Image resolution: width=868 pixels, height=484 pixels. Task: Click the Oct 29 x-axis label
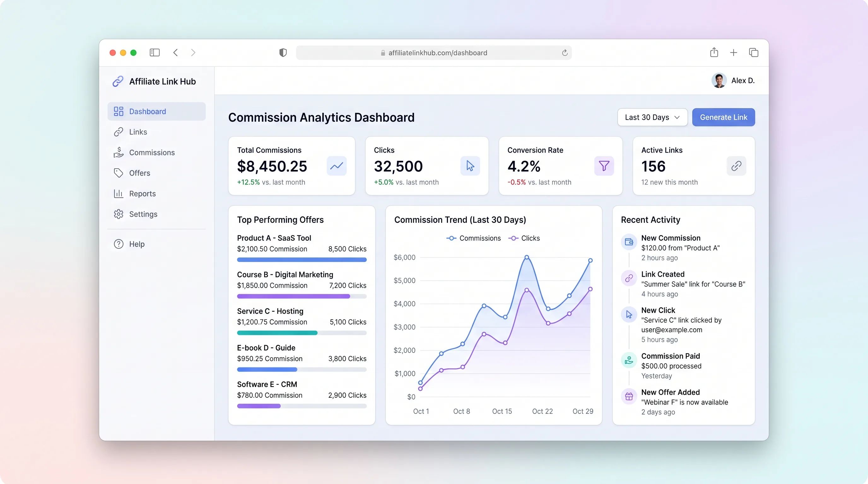click(x=583, y=411)
